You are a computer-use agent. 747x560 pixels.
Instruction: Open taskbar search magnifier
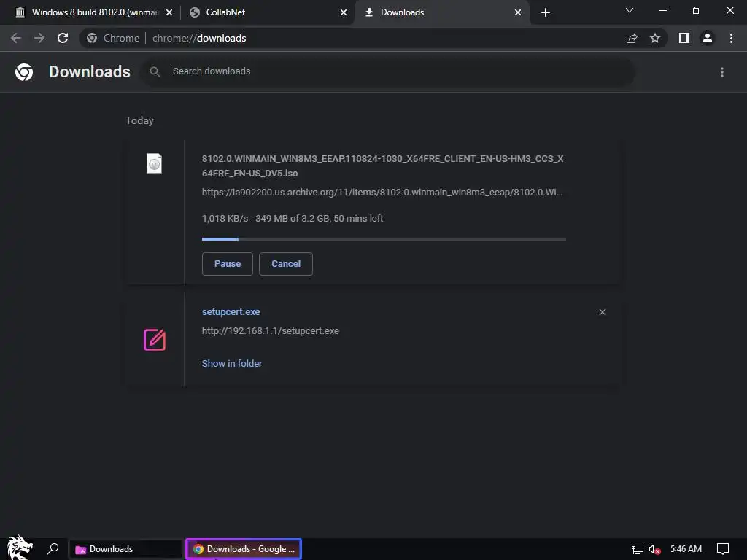click(x=53, y=549)
